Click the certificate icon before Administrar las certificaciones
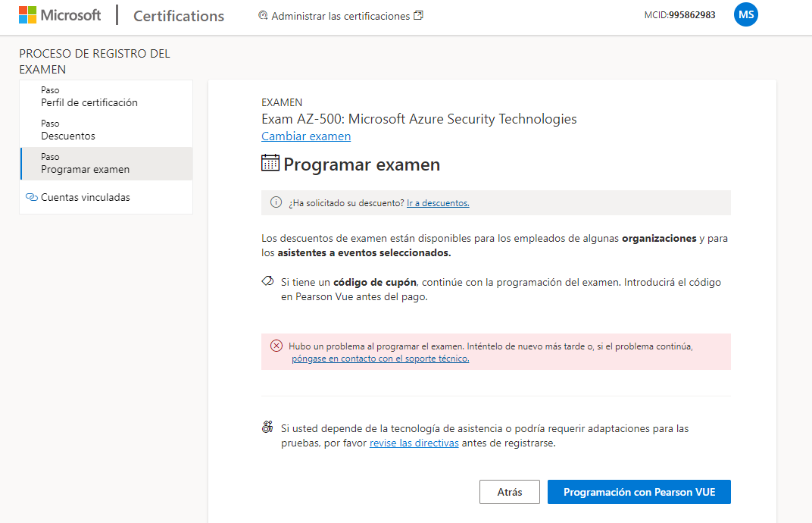 pyautogui.click(x=263, y=16)
